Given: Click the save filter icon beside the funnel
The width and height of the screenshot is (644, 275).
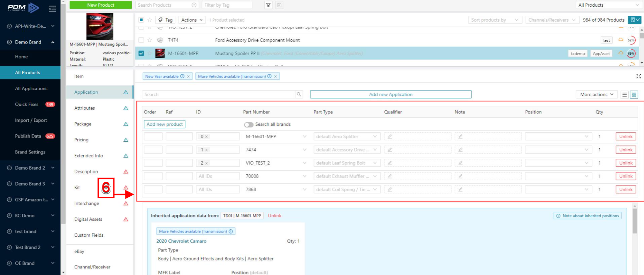Looking at the screenshot, I should (x=279, y=5).
